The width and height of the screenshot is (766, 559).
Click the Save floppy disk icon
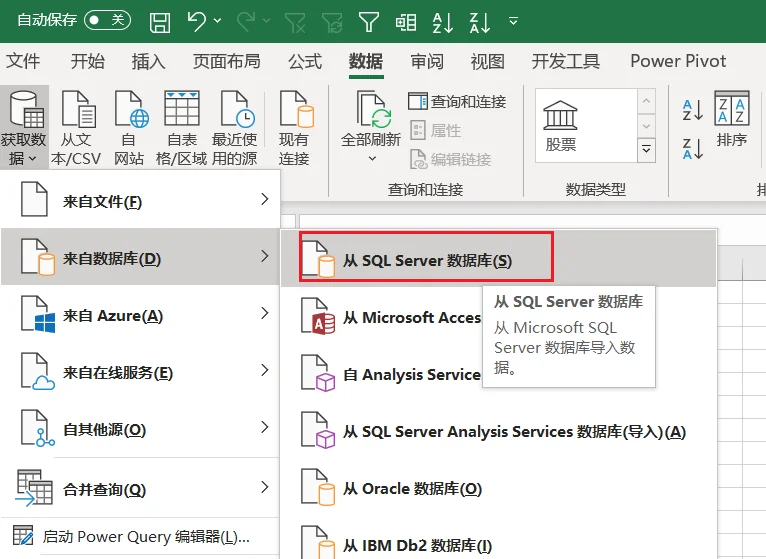click(x=160, y=22)
